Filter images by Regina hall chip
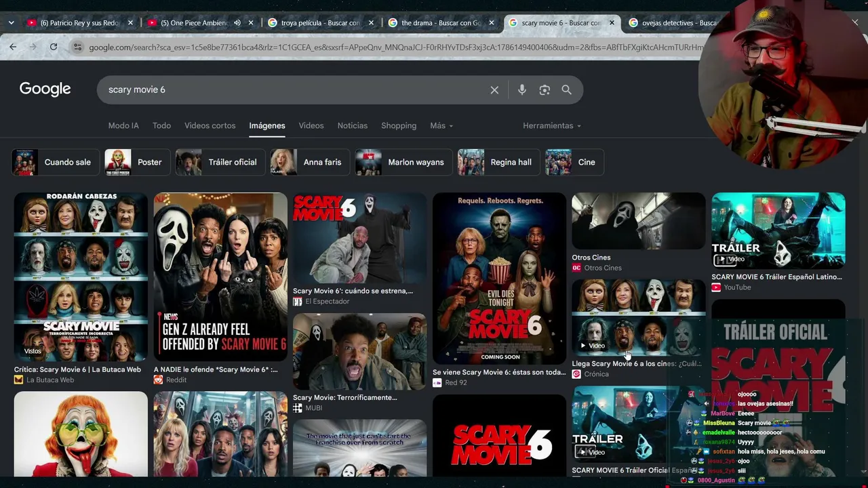The height and width of the screenshot is (488, 868). click(x=499, y=162)
